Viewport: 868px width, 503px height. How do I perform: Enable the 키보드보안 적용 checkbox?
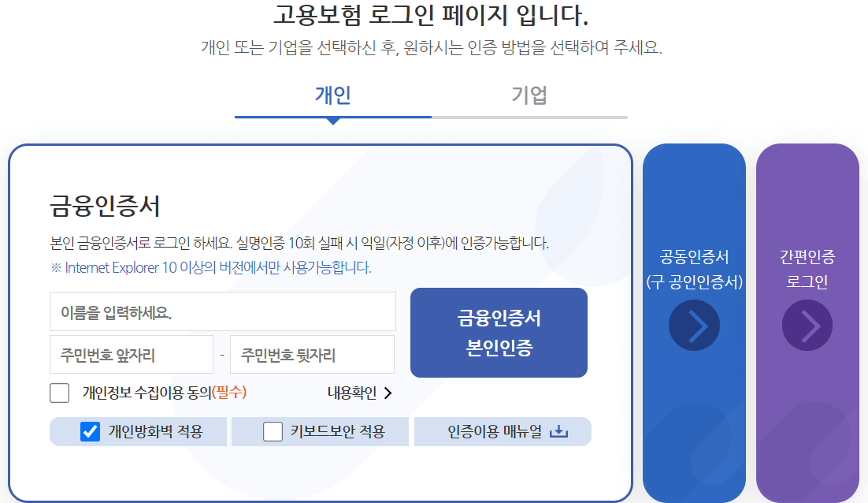click(x=272, y=431)
